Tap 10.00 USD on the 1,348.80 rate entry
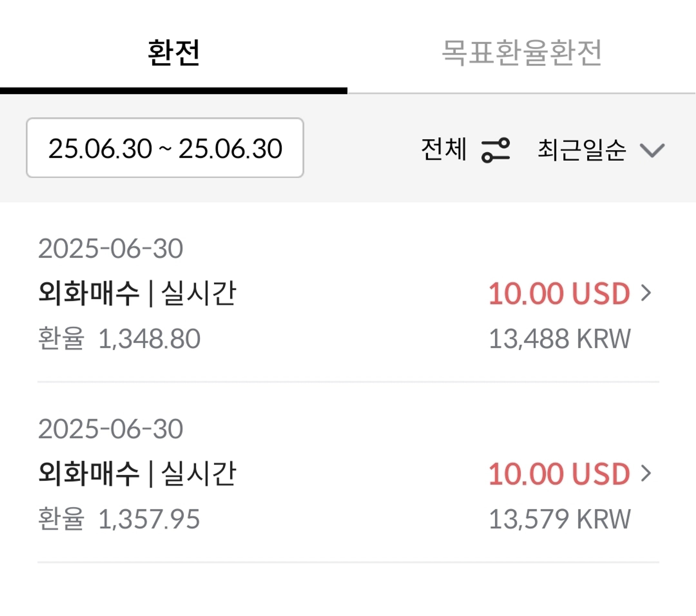This screenshot has width=696, height=616. click(x=559, y=293)
